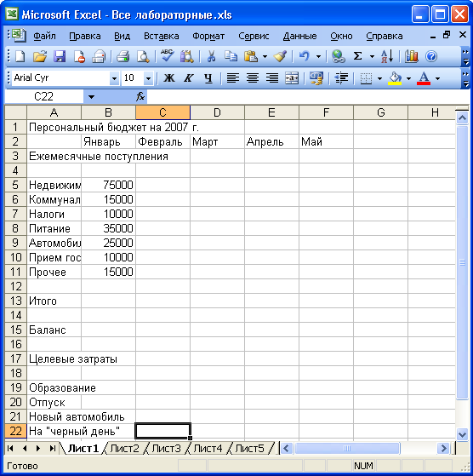Expand the fill color palette arrow
Screen dimensions: 473x476
(408, 78)
